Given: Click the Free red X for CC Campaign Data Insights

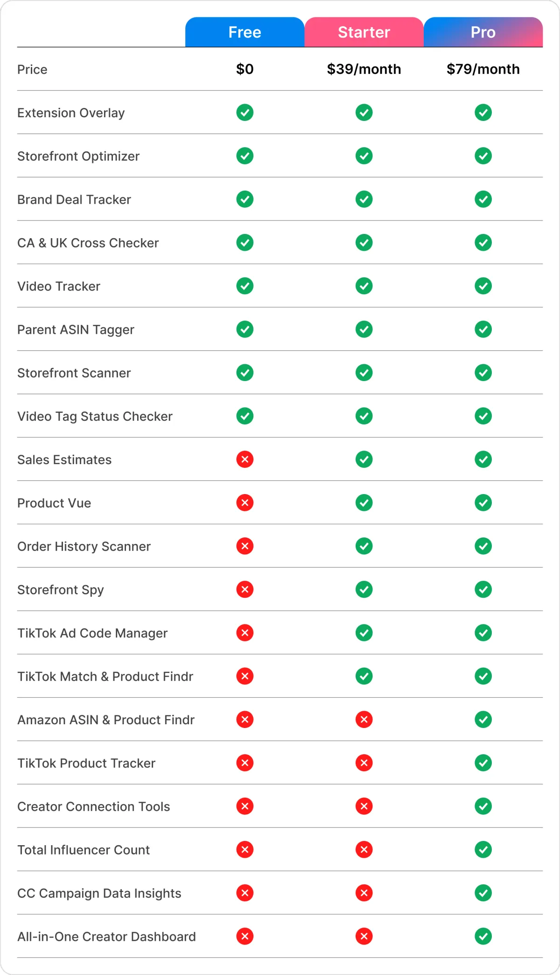Looking at the screenshot, I should (x=245, y=893).
